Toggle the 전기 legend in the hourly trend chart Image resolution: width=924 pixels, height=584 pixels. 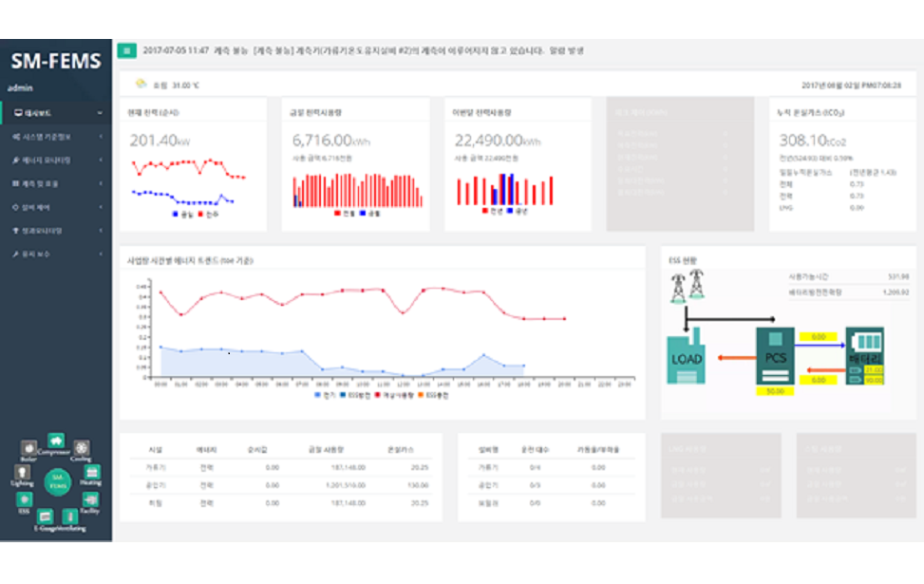tap(324, 394)
